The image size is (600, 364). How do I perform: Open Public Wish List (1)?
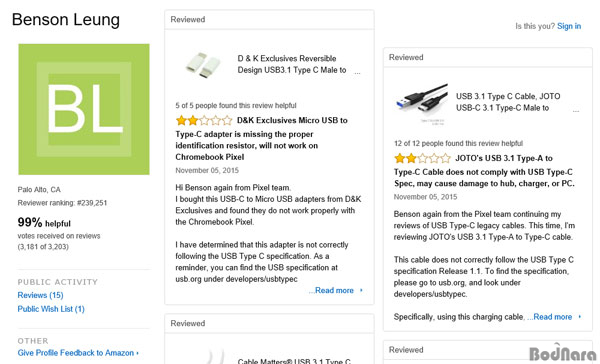point(51,309)
